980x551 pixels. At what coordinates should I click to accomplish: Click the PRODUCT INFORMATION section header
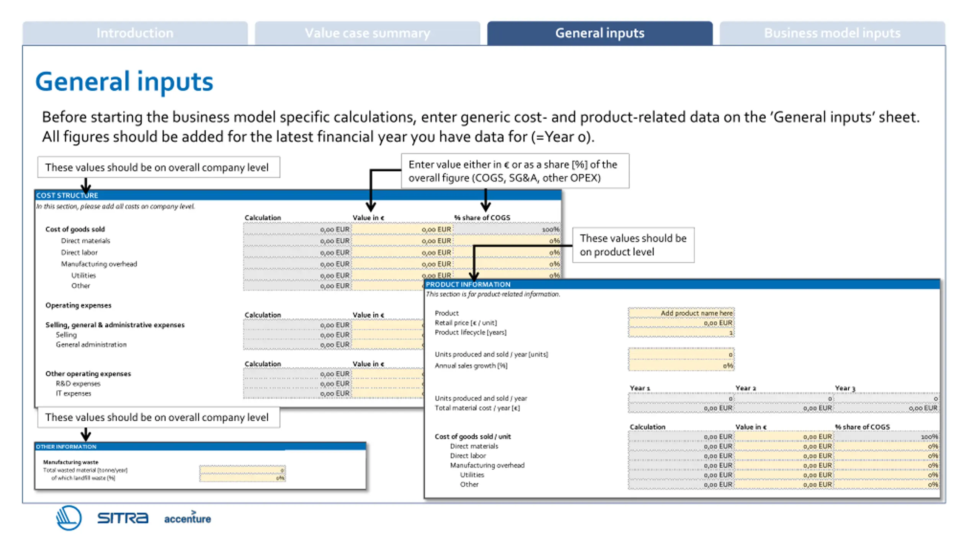682,284
